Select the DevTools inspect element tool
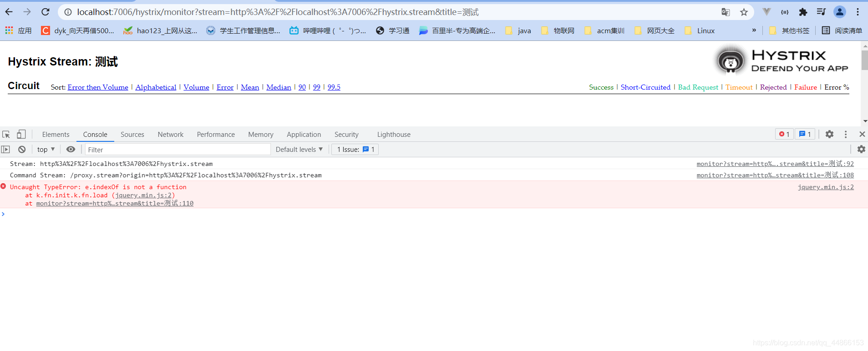 click(x=6, y=135)
